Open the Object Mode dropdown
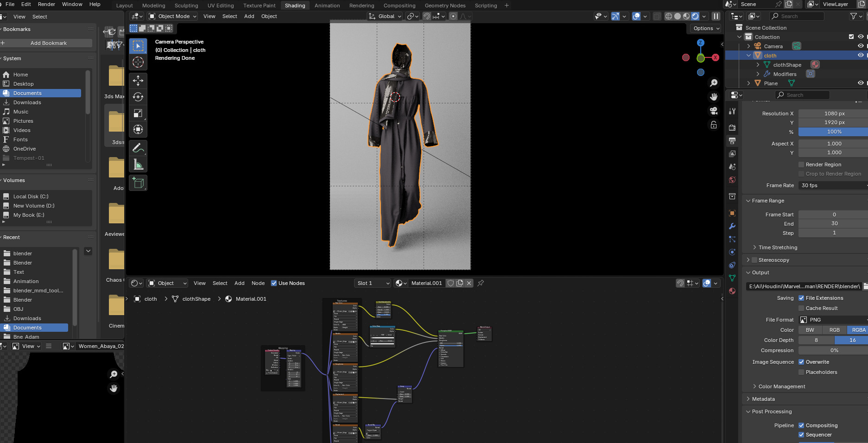The width and height of the screenshot is (868, 443). 172,16
